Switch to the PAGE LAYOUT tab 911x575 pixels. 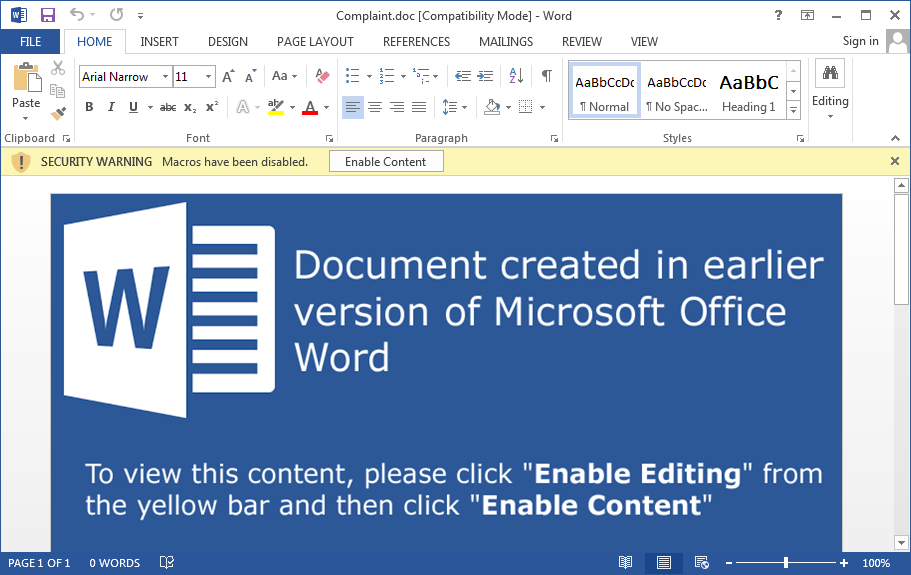click(315, 42)
